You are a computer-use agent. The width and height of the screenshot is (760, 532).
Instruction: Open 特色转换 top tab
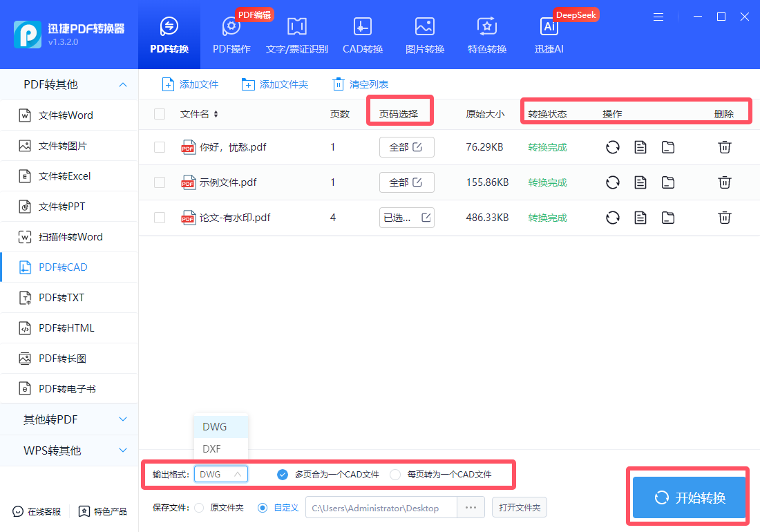(486, 35)
